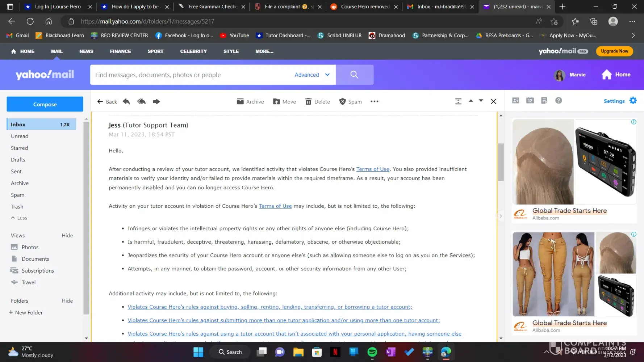Open the CELEBRITY tab in Yahoo navigation
The image size is (644, 362).
click(194, 51)
